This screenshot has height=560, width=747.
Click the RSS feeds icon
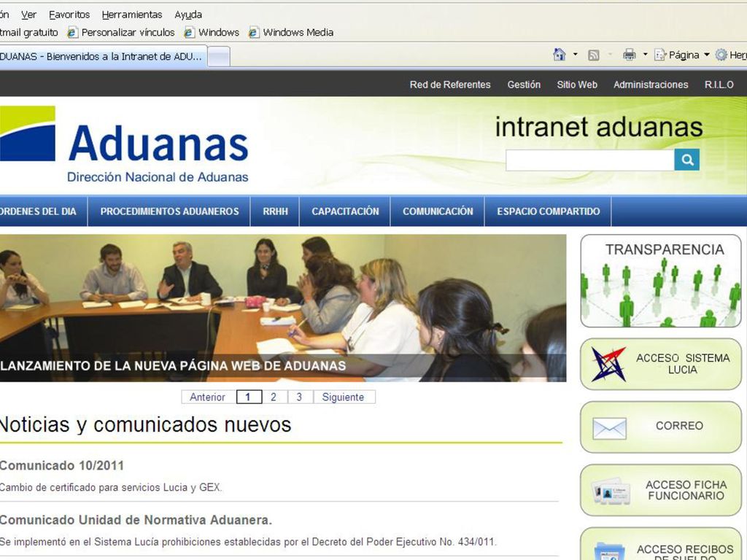tap(594, 55)
